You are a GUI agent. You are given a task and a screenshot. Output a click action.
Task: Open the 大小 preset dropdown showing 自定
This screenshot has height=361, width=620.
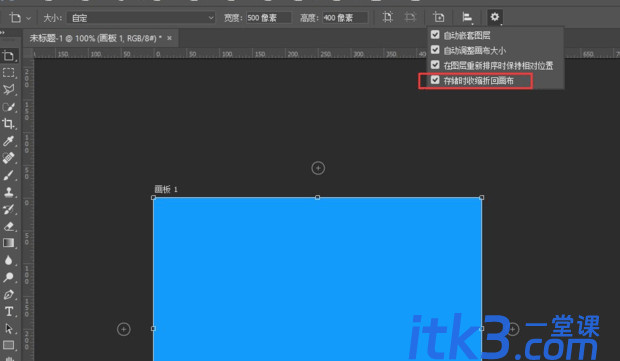click(x=141, y=18)
